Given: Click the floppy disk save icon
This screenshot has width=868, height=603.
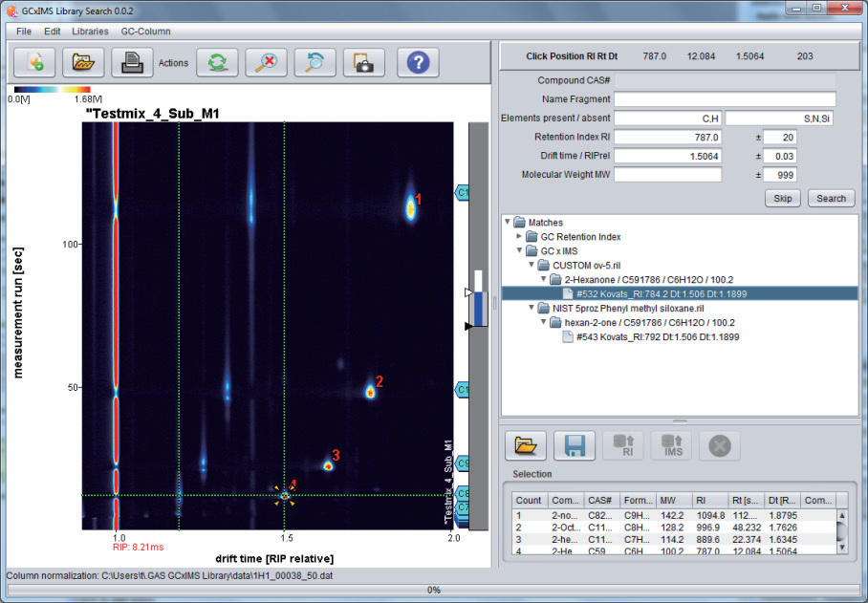Looking at the screenshot, I should (575, 445).
